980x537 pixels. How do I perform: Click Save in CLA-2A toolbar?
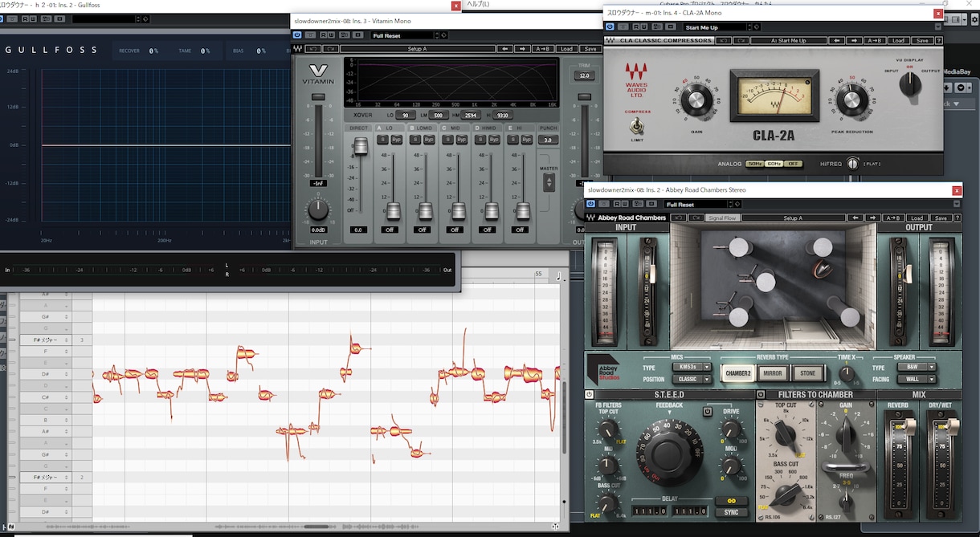922,40
